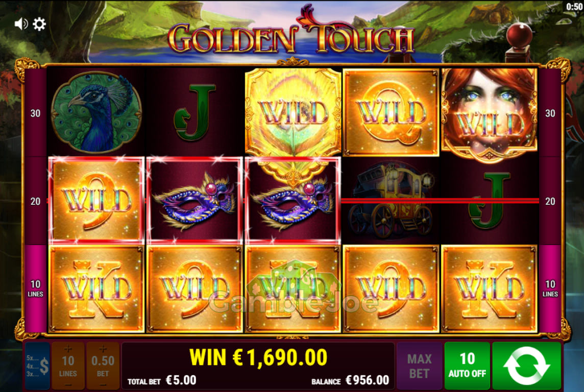Decrease the lines count with minus

pos(68,384)
